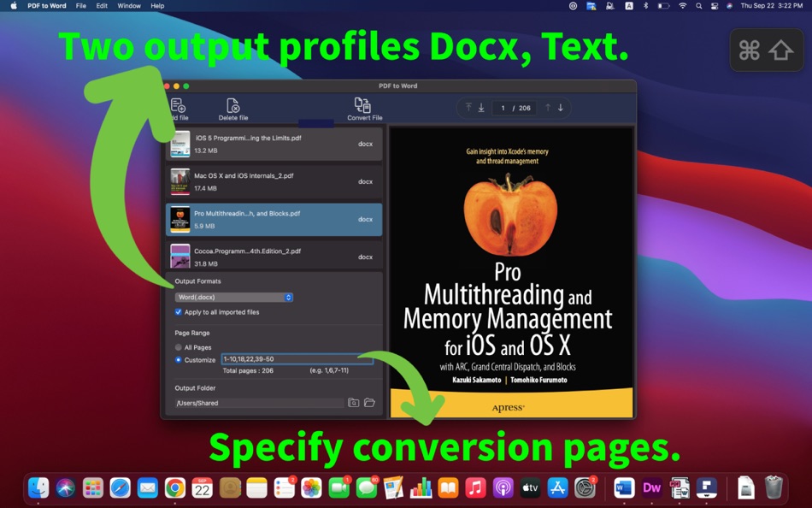Open the Output Formats Word(.docx) dropdown
This screenshot has width=812, height=508.
(234, 297)
